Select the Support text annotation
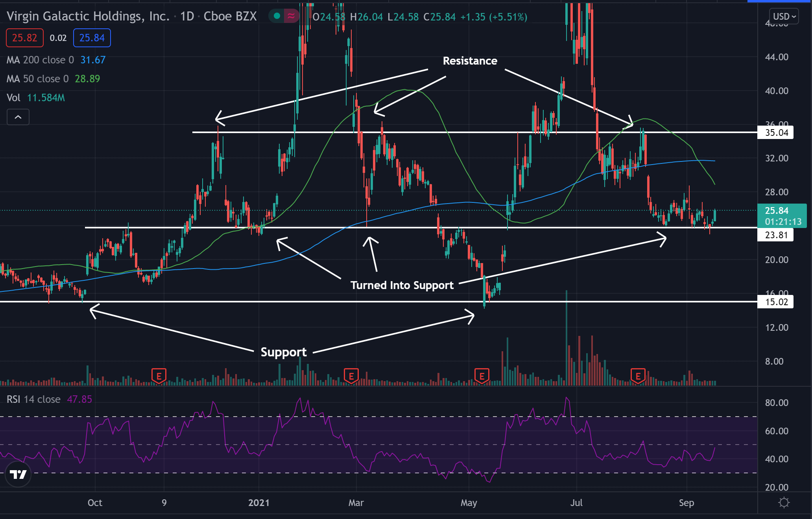Image resolution: width=812 pixels, height=519 pixels. [x=284, y=352]
